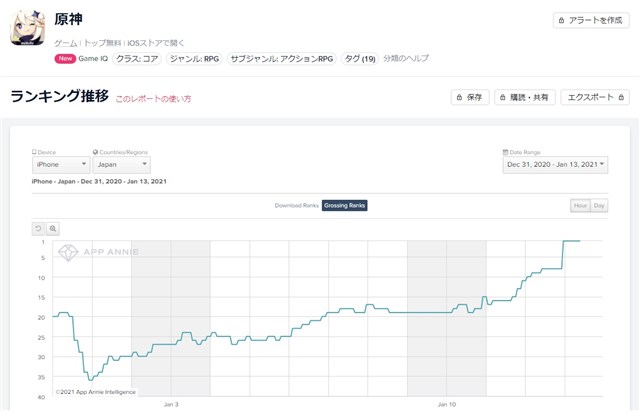
Task: Click the エクスポート button
Action: 595,97
